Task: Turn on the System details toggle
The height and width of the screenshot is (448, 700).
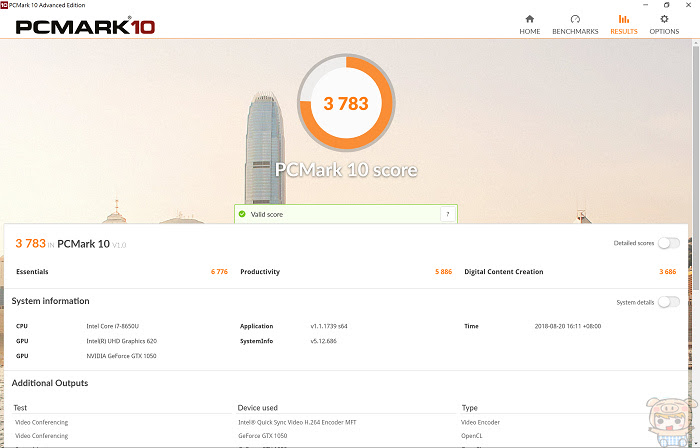Action: pos(669,302)
